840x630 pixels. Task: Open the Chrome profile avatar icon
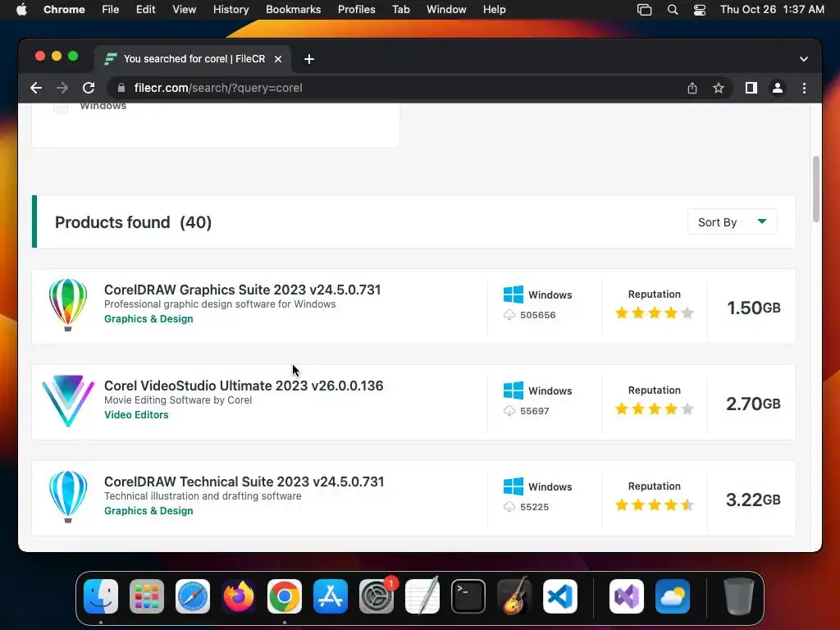click(x=778, y=88)
